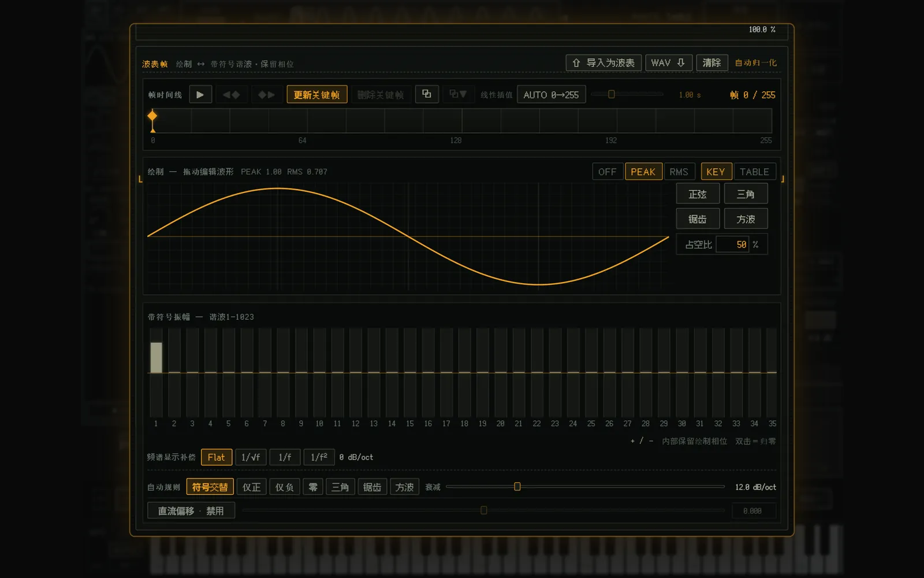Choose 符号交替 auto rule
The width and height of the screenshot is (924, 578).
[210, 487]
